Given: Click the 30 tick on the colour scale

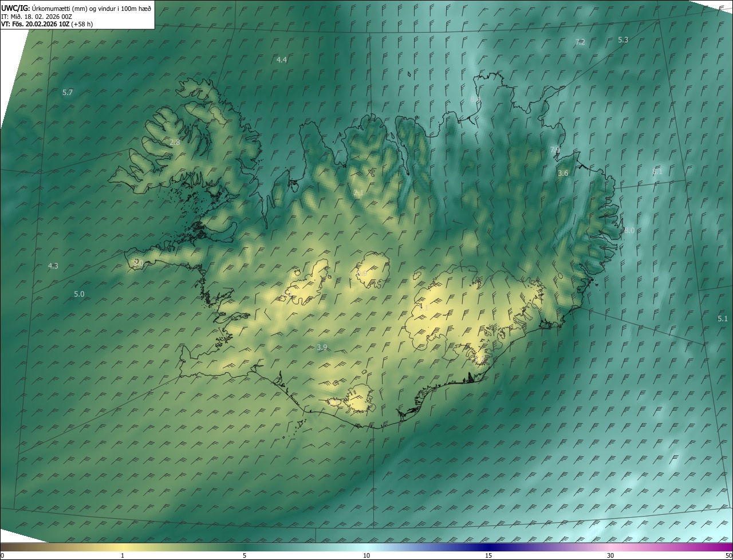Looking at the screenshot, I should coord(610,555).
